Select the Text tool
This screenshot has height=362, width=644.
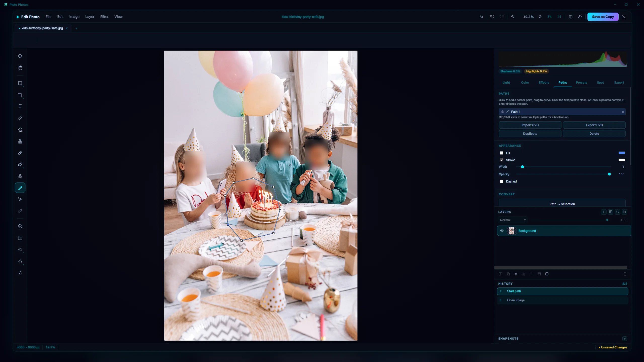pyautogui.click(x=20, y=106)
